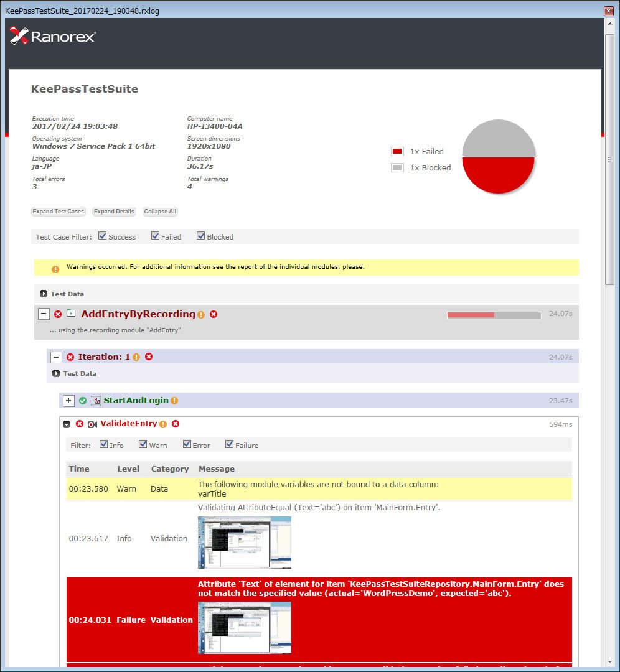Click the red Failed legend swatch
This screenshot has height=672, width=620.
click(398, 151)
